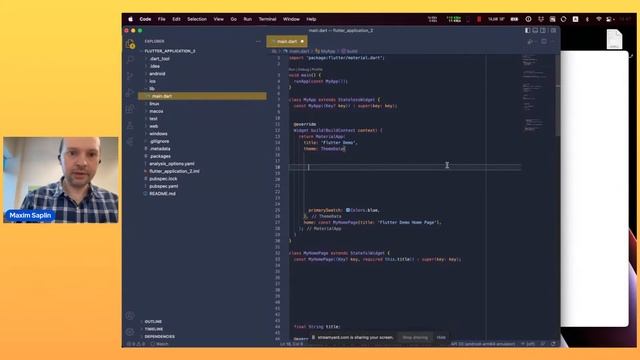The image size is (640, 360).
Task: Open the Window menu
Action: [291, 19]
